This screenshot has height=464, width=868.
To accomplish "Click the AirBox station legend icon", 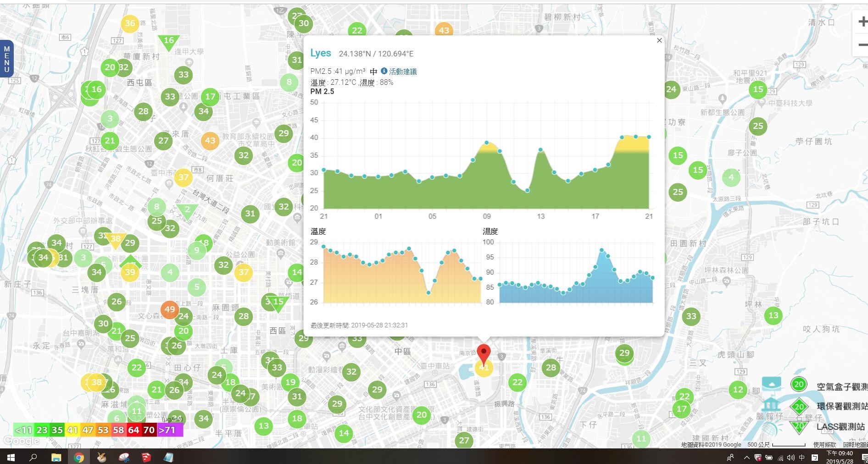I will tap(799, 385).
